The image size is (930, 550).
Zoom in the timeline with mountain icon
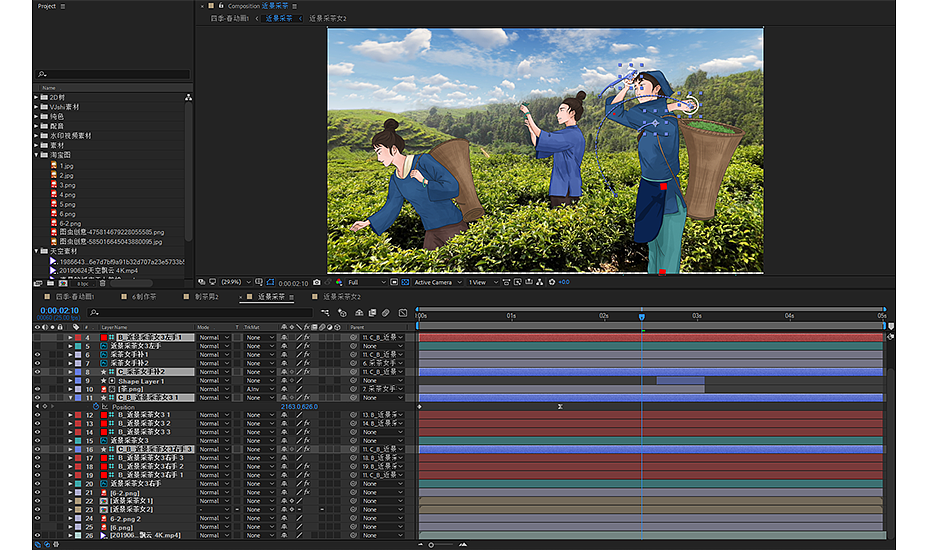(x=463, y=544)
